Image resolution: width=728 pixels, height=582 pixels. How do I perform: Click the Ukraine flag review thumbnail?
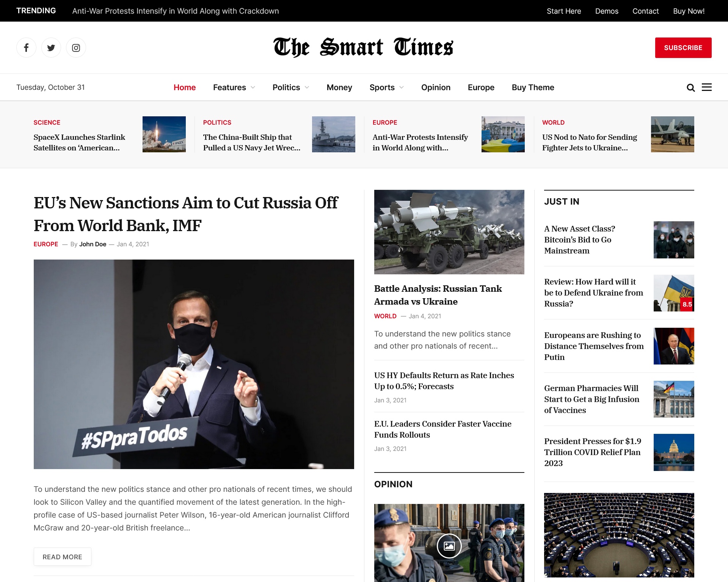coord(674,293)
